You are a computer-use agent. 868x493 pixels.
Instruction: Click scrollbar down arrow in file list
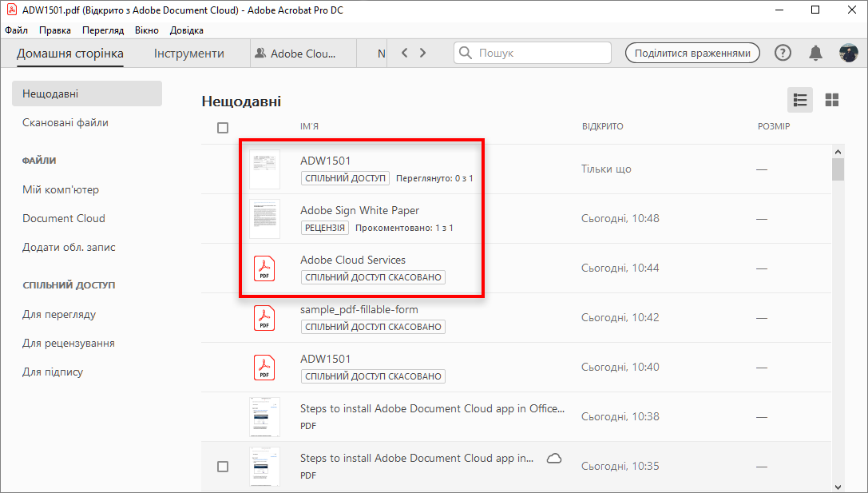point(838,487)
